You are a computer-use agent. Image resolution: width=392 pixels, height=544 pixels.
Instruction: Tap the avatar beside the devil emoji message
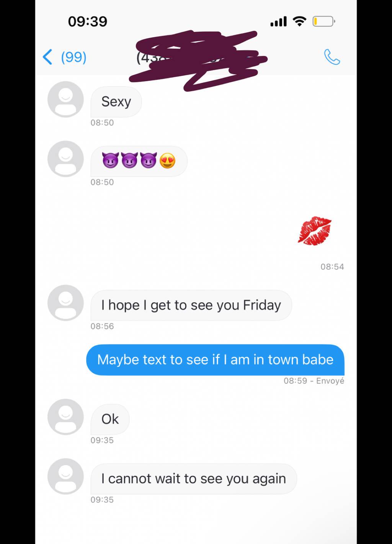(65, 159)
